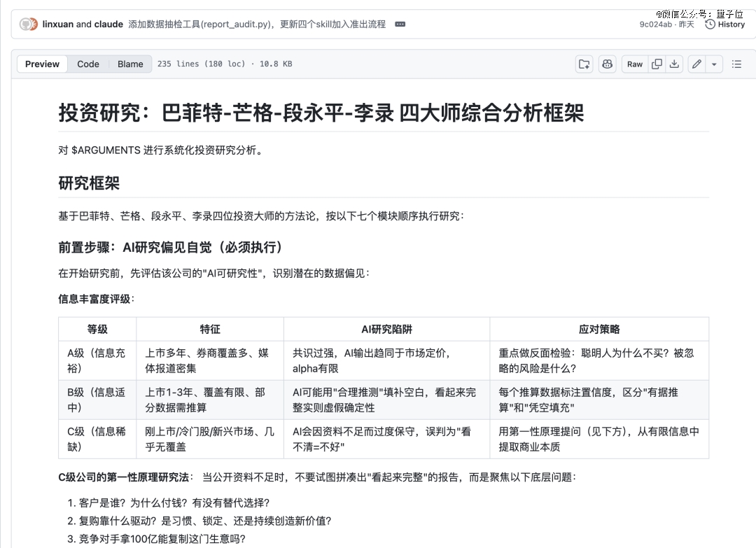756x548 pixels.
Task: Open History via the clock icon
Action: 710,24
